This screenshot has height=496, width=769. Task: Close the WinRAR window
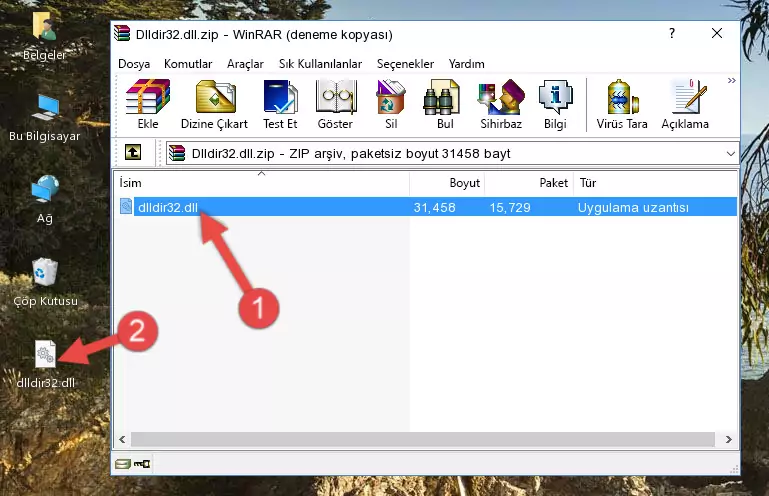click(x=717, y=33)
